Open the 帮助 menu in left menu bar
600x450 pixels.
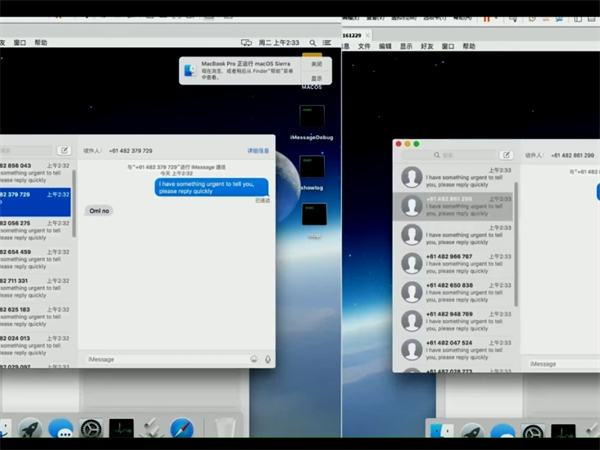[41, 43]
